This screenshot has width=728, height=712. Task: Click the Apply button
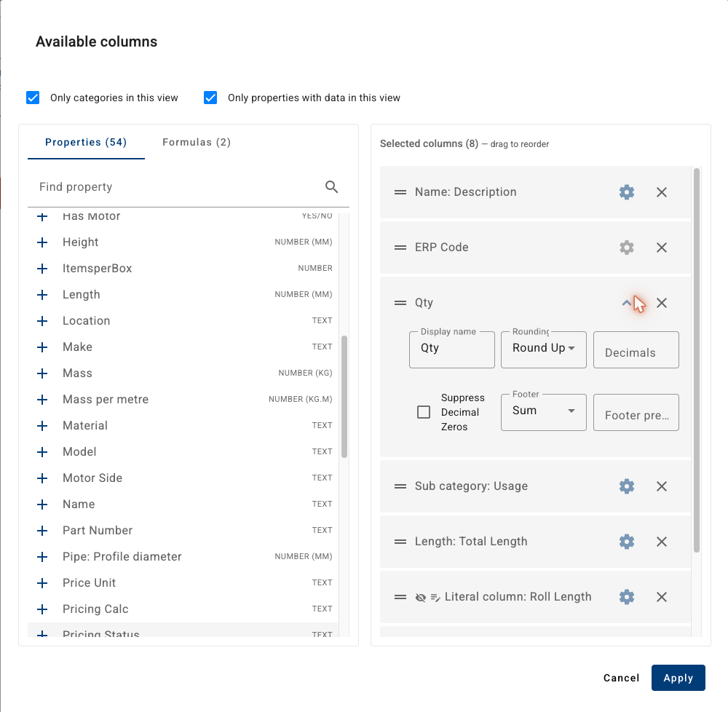click(x=678, y=678)
